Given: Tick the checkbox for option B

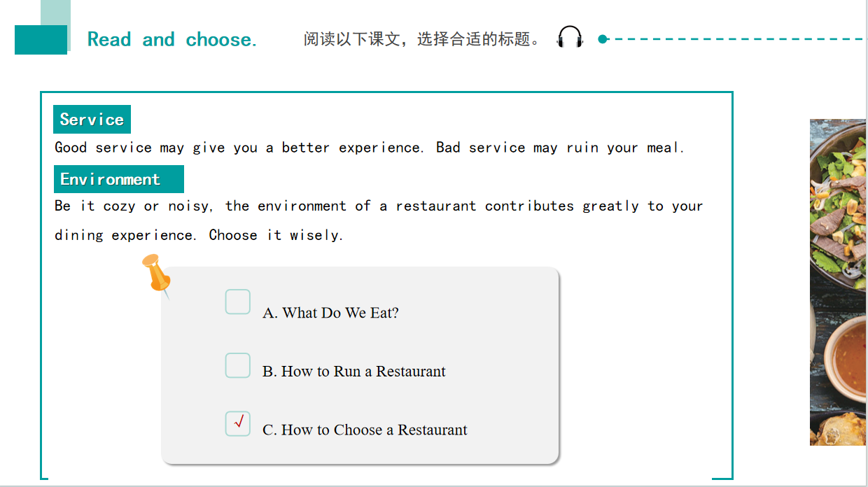Looking at the screenshot, I should [237, 365].
